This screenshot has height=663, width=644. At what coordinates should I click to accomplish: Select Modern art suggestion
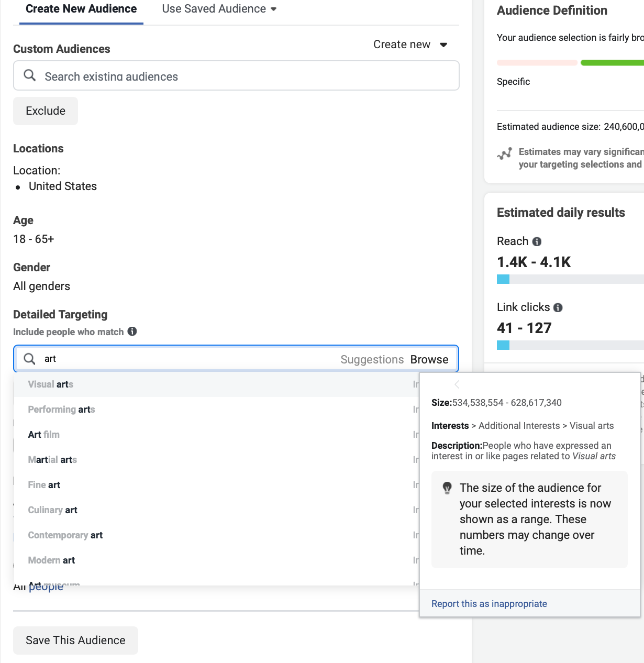[x=216, y=560]
